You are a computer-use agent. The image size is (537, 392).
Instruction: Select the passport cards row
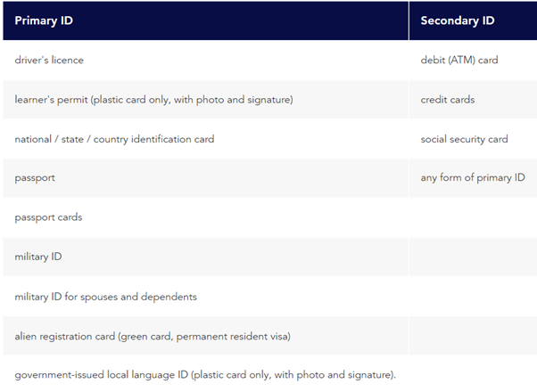coord(48,217)
